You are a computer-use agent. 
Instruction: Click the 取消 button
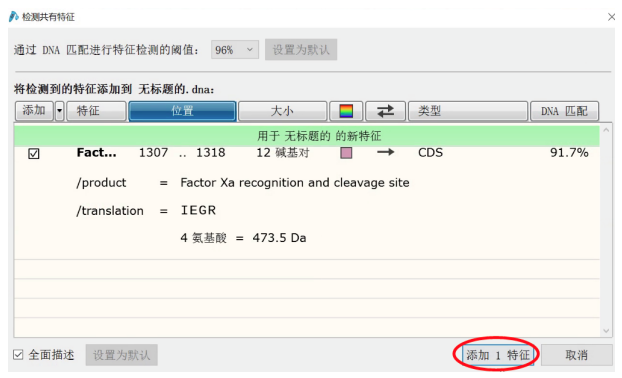pyautogui.click(x=577, y=355)
